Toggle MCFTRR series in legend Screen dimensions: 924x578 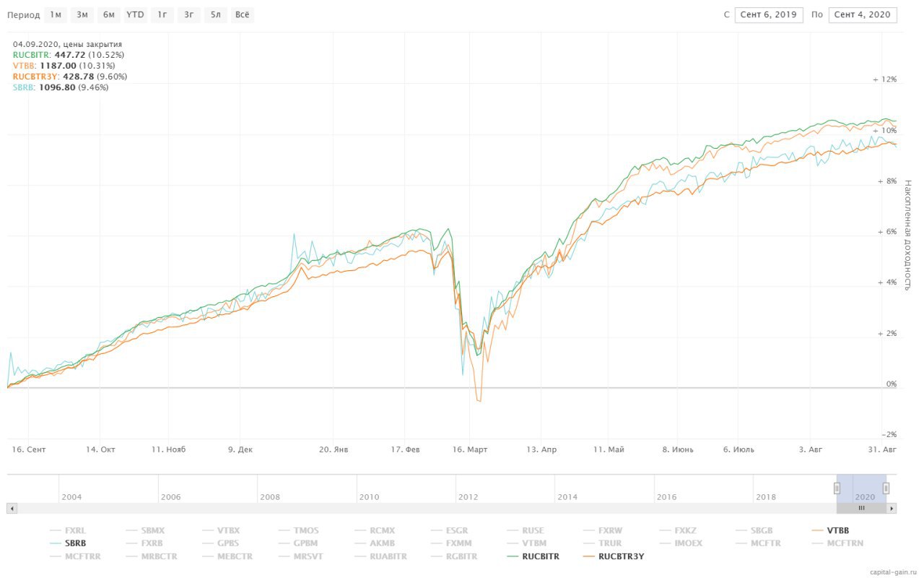click(x=76, y=556)
